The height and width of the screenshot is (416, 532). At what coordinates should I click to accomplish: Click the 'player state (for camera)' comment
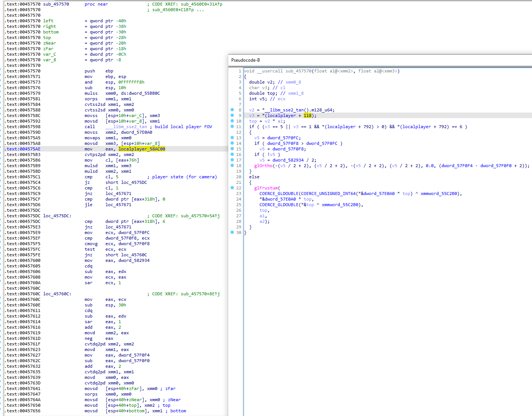(x=185, y=177)
